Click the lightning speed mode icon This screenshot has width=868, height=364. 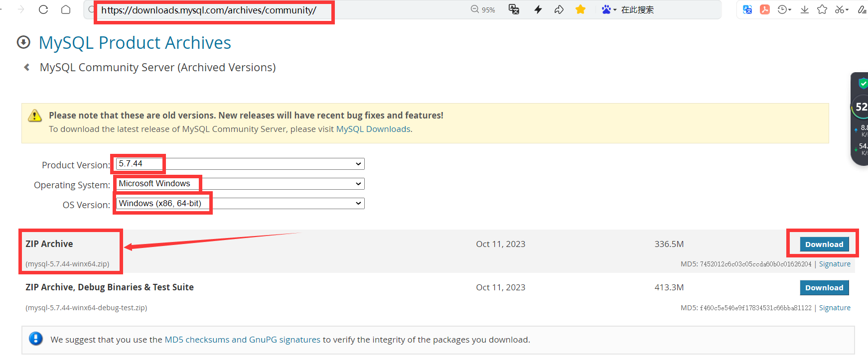538,9
